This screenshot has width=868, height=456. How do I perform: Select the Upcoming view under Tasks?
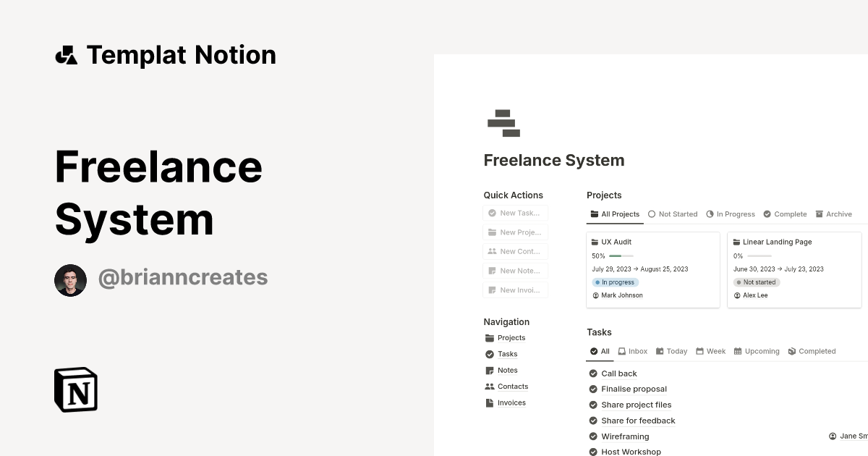click(x=757, y=351)
